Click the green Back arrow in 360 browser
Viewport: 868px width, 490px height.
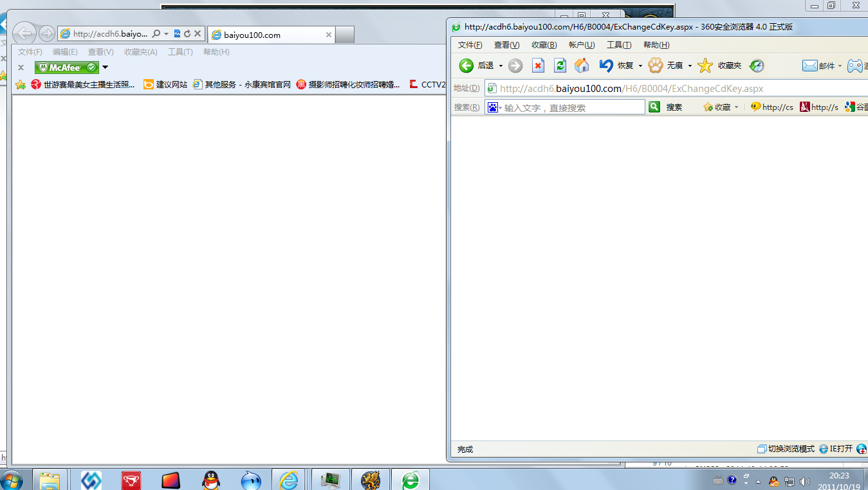466,66
